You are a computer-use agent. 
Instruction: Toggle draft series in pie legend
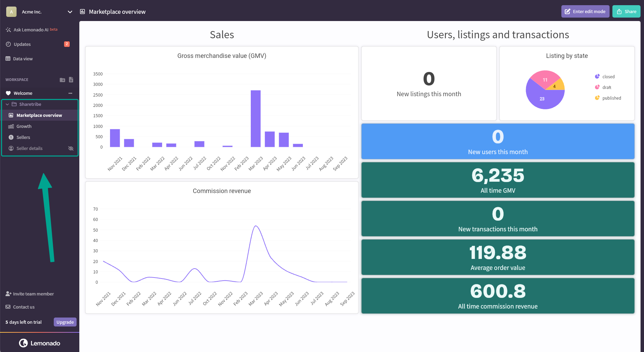coord(603,87)
